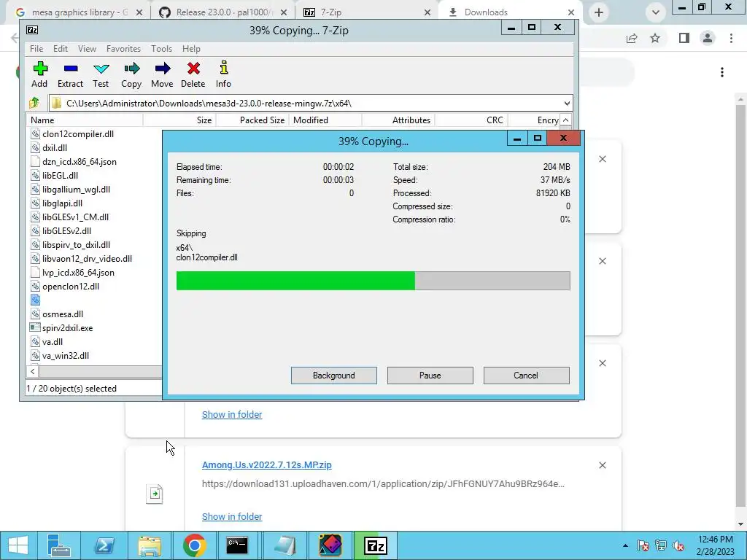Select libvaon12_drv_video.dll file
This screenshot has height=560, width=747.
click(x=87, y=259)
